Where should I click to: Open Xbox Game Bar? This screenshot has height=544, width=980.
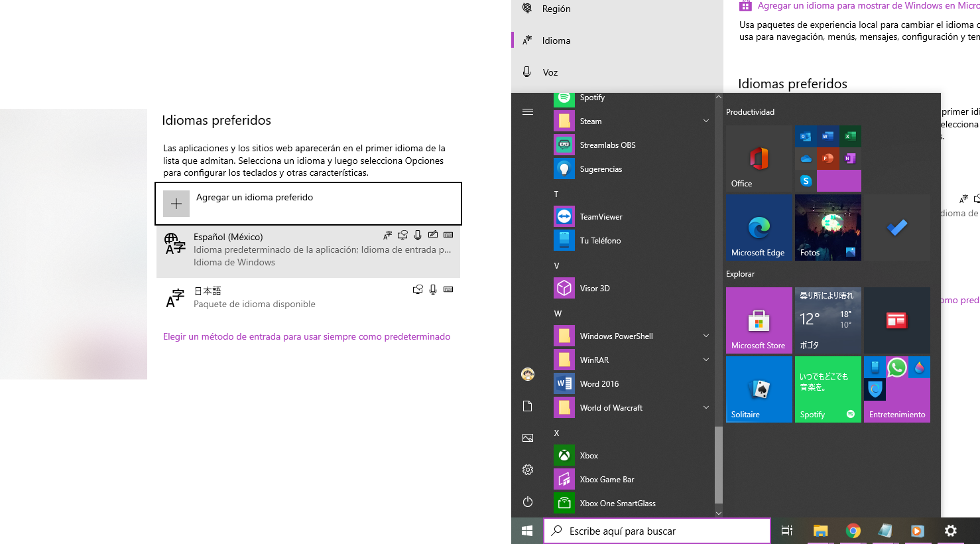coord(633,480)
